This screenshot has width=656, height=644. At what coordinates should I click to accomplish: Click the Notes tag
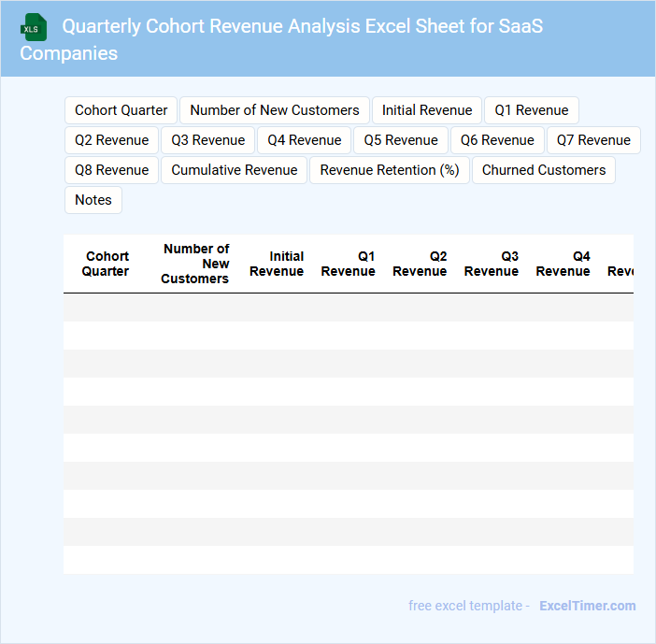click(93, 200)
